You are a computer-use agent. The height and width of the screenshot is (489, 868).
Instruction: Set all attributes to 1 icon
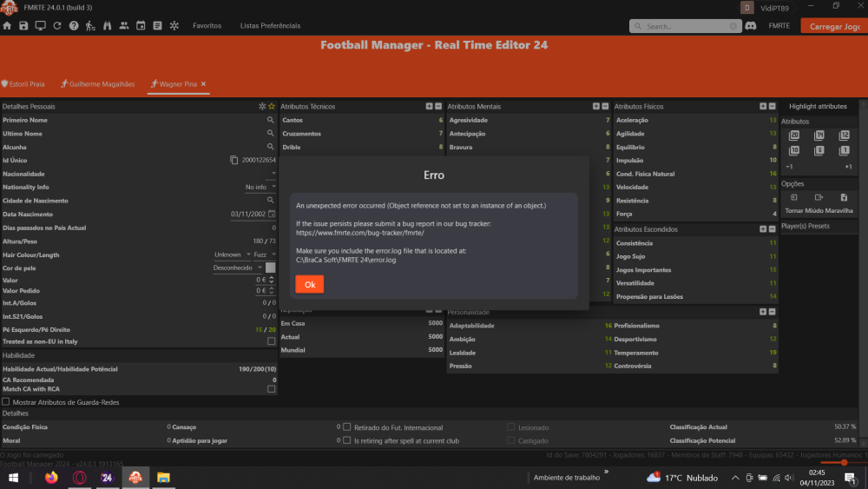tap(845, 150)
